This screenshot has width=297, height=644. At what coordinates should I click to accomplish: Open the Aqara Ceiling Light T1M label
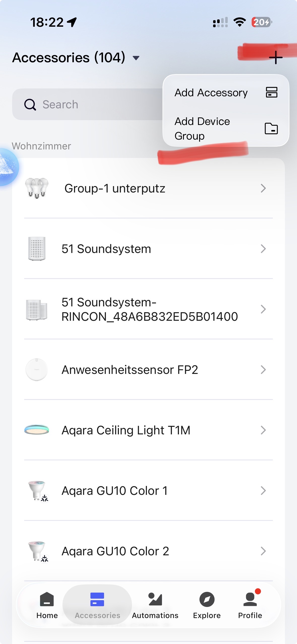(x=126, y=430)
